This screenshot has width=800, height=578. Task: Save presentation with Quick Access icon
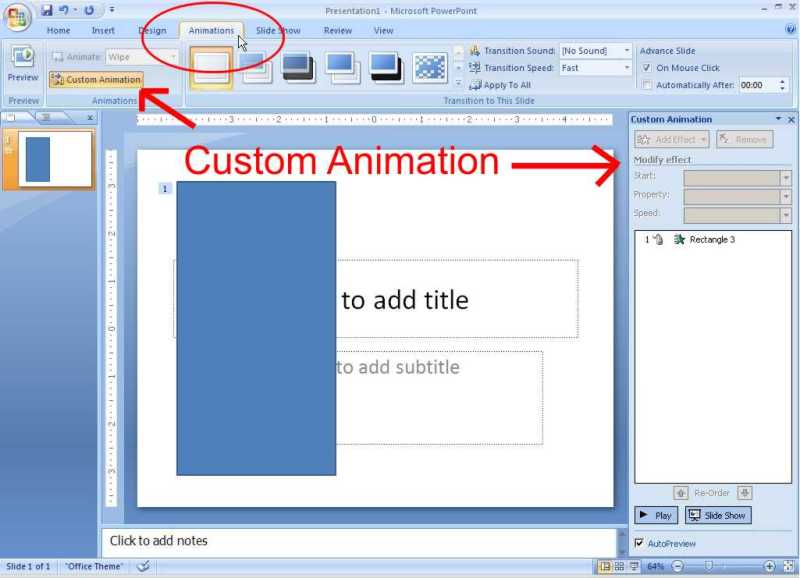point(46,10)
